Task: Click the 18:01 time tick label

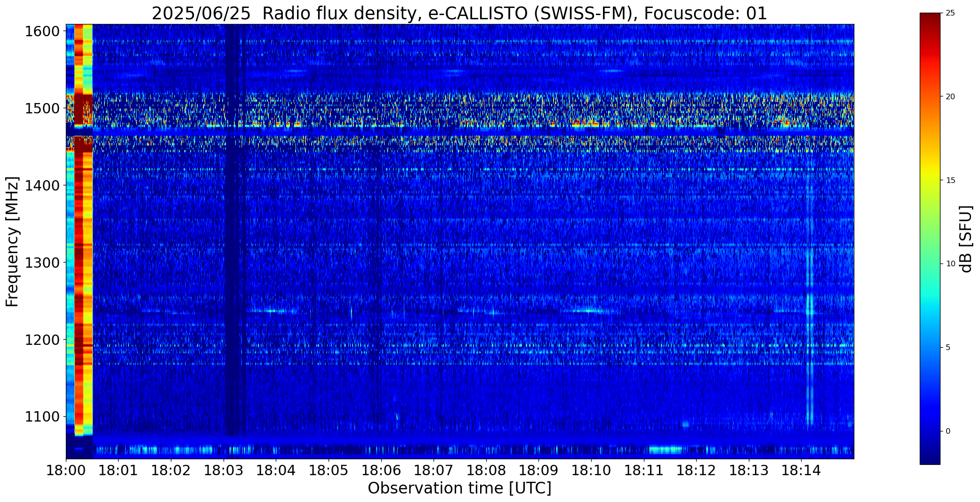Action: [119, 470]
